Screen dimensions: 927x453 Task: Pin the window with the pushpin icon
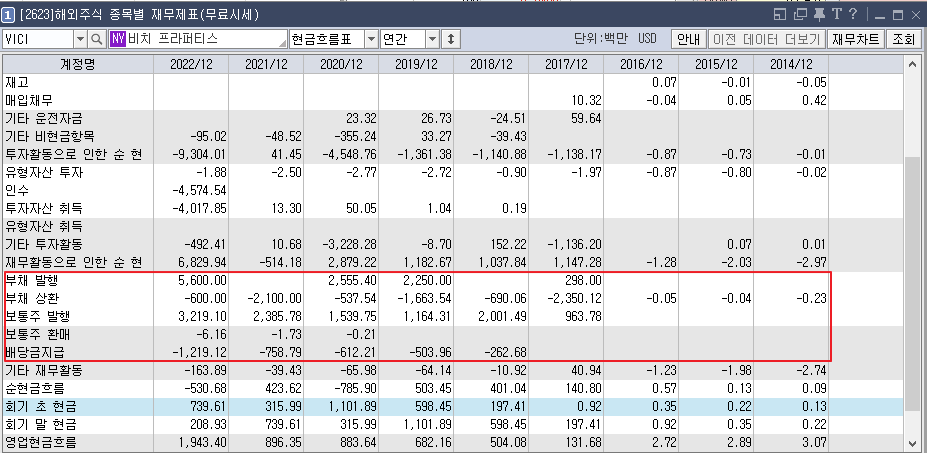819,14
